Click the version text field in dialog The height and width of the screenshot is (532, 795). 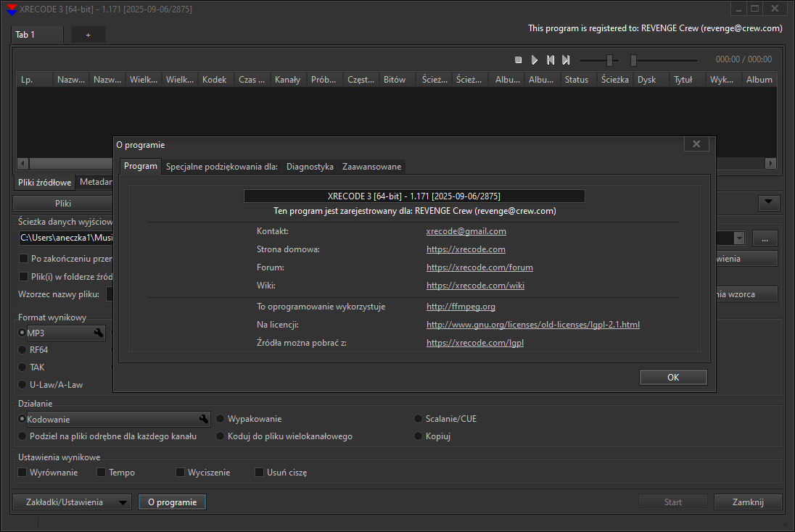[414, 196]
